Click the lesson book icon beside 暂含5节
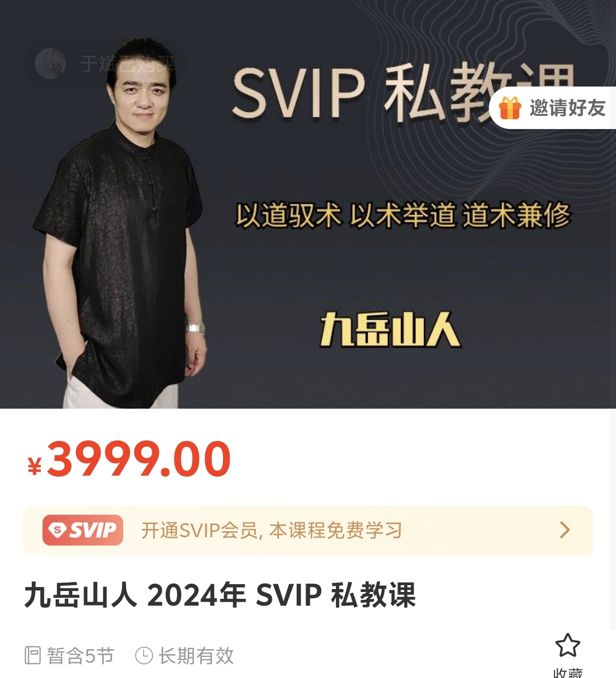Viewport: 616px width, 678px height. tap(33, 656)
